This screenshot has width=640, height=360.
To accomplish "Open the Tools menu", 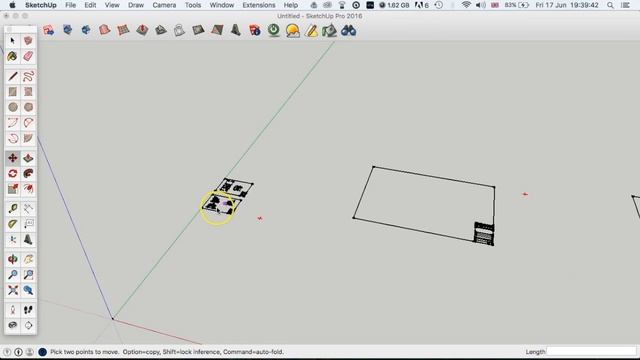I will [x=193, y=5].
